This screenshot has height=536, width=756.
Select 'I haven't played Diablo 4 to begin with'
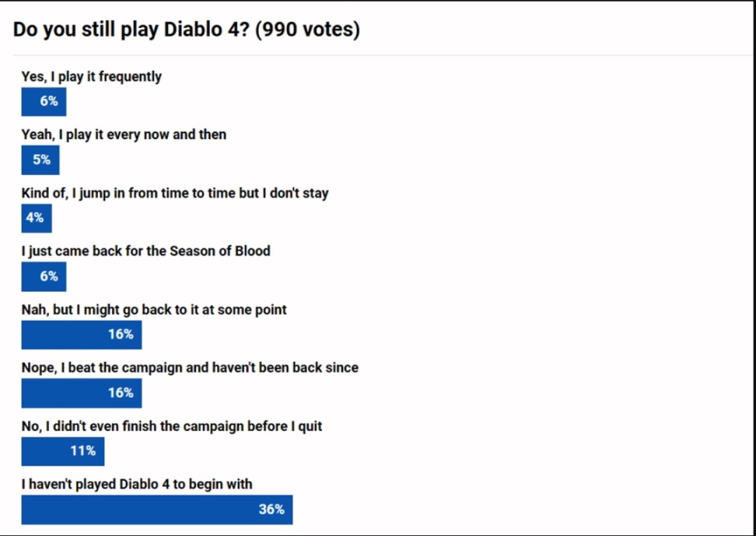click(x=137, y=484)
